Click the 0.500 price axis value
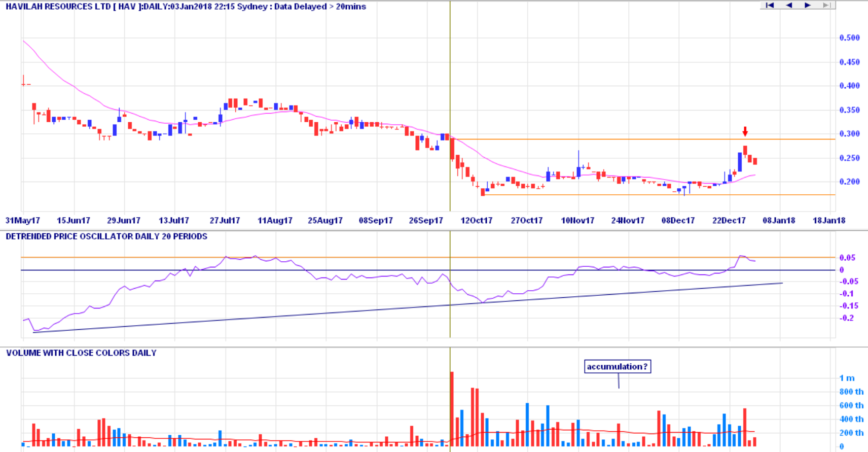 [x=849, y=38]
